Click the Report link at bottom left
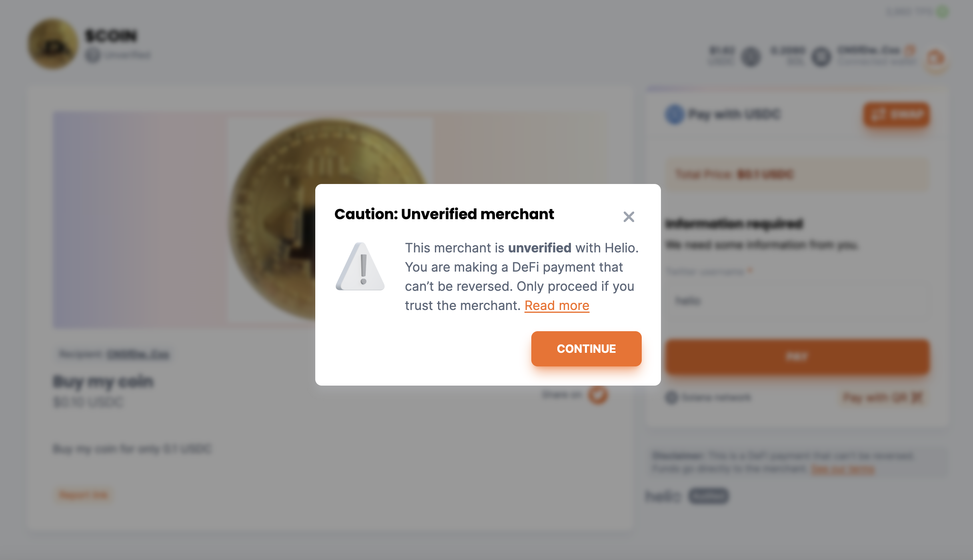The width and height of the screenshot is (973, 560). click(83, 495)
